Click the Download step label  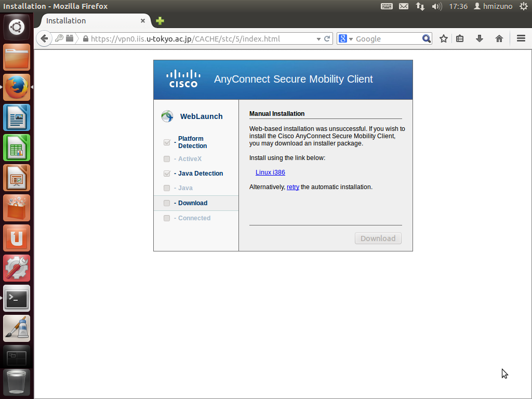coord(193,203)
